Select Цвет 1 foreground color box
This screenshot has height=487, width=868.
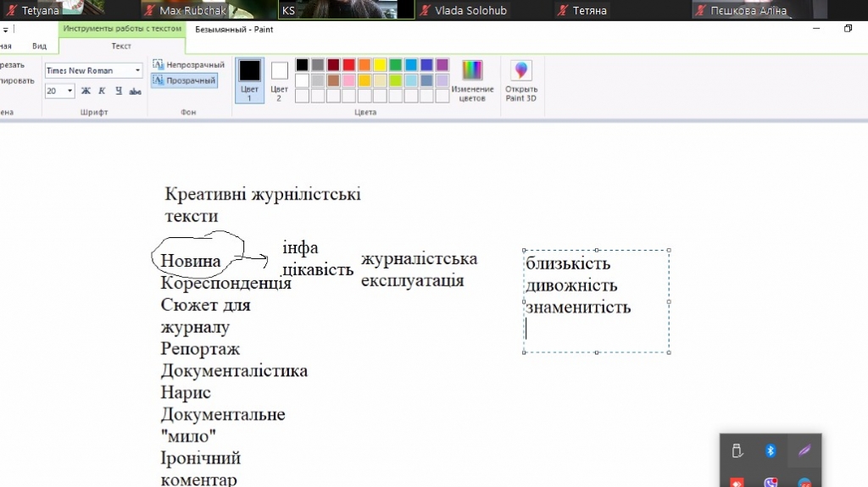(249, 80)
